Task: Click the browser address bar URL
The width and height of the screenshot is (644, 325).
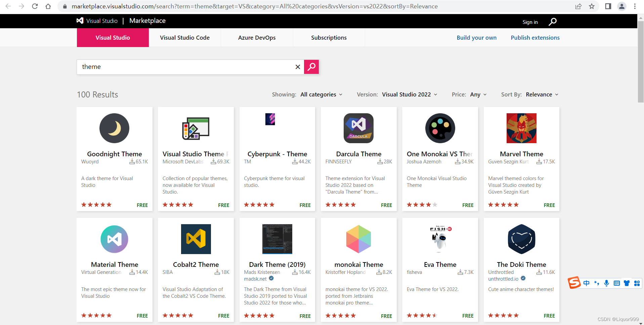Action: click(255, 6)
